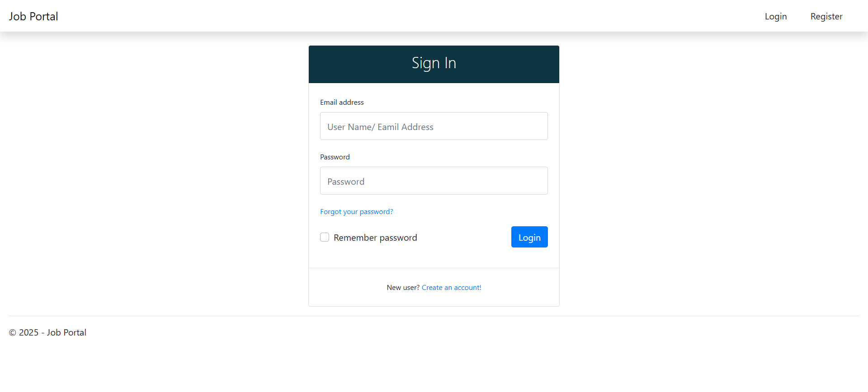Open the Login page from navbar
Viewport: 868px width, 392px height.
point(775,16)
